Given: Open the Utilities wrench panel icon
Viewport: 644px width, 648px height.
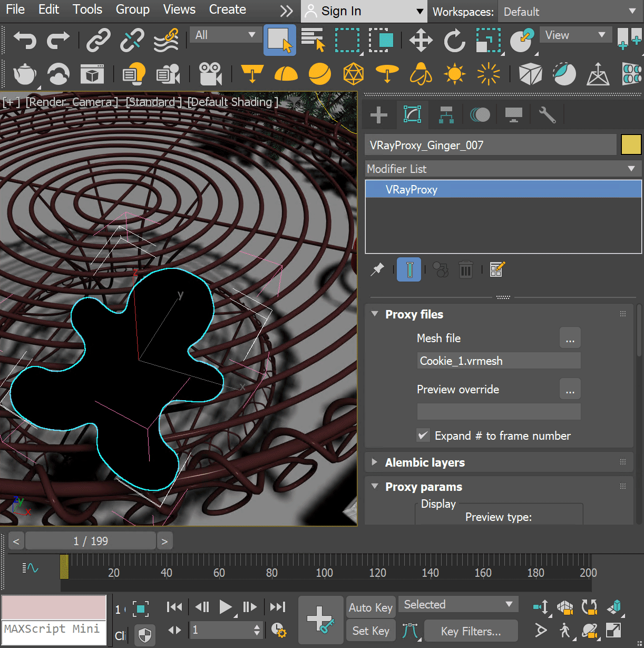Looking at the screenshot, I should 547,114.
